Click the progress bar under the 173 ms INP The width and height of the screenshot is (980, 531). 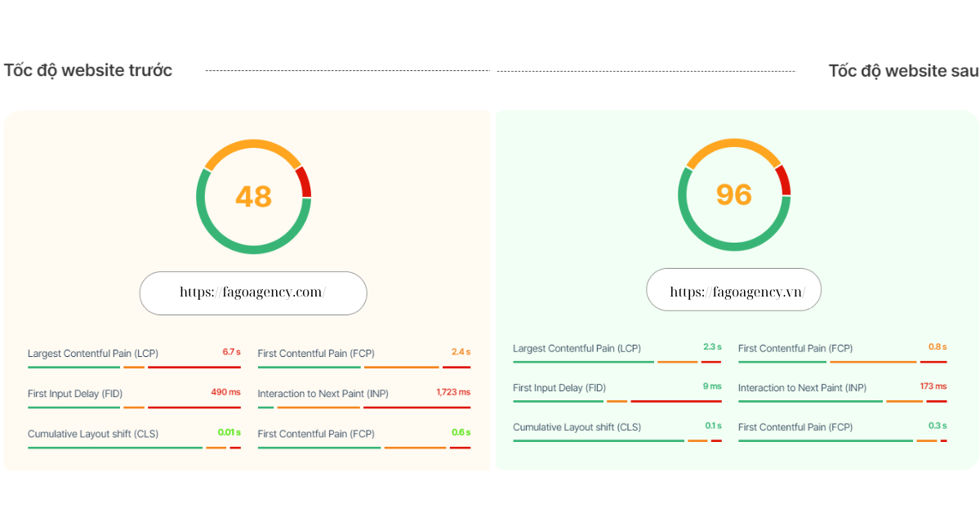coord(842,401)
